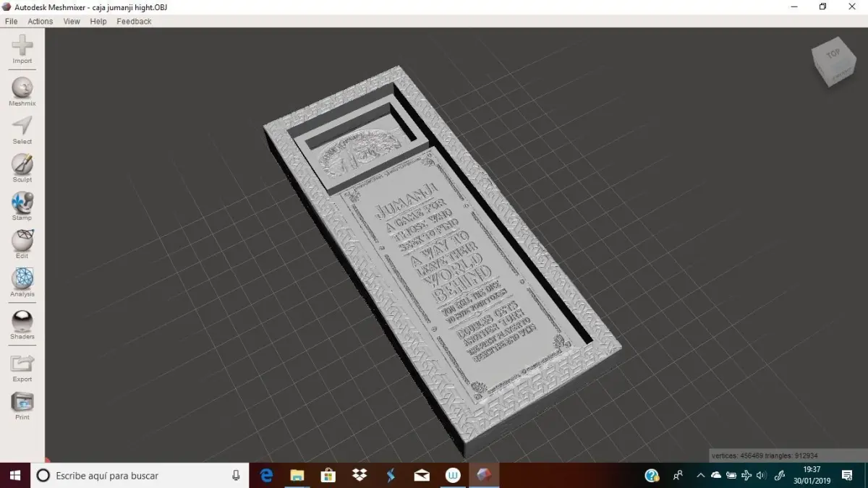Click the microphone icon in search box
The height and width of the screenshot is (488, 868).
(236, 475)
